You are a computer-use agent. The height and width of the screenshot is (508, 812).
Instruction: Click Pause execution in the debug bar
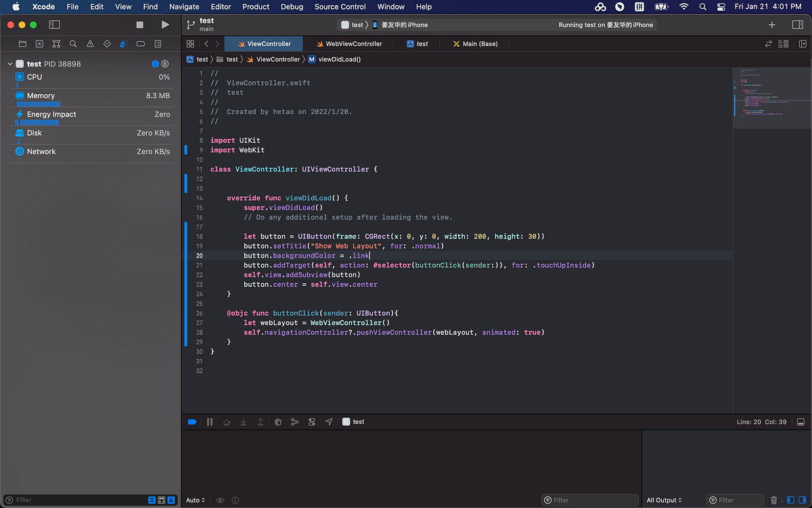(x=210, y=421)
